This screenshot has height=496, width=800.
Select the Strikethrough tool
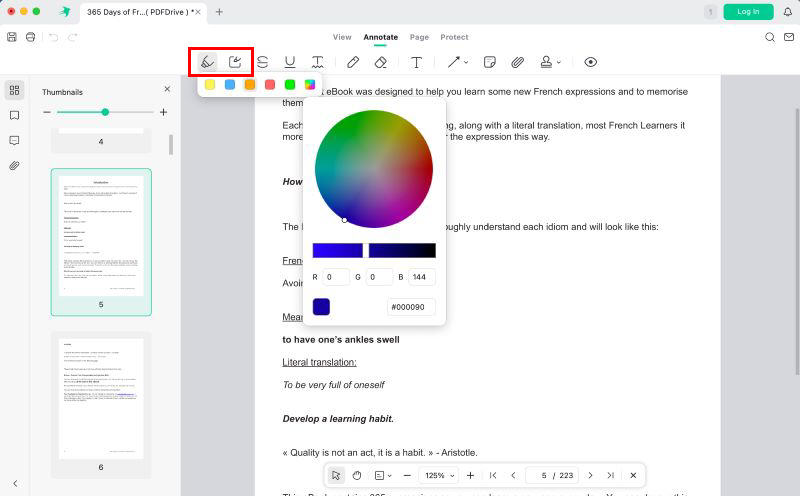pos(263,62)
